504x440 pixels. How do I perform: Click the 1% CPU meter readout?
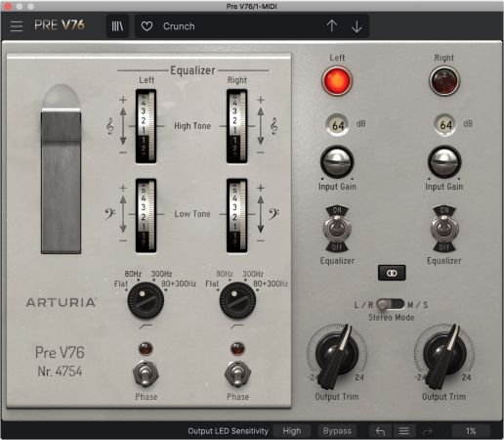(471, 431)
